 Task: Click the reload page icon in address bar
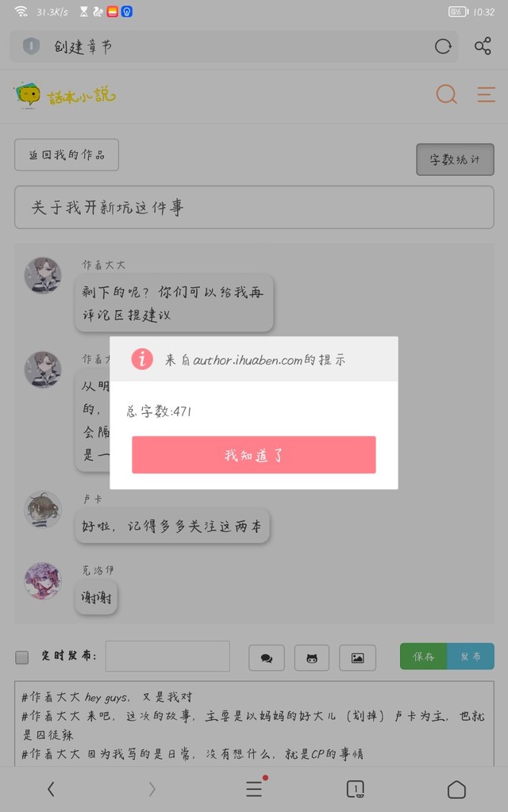(443, 47)
